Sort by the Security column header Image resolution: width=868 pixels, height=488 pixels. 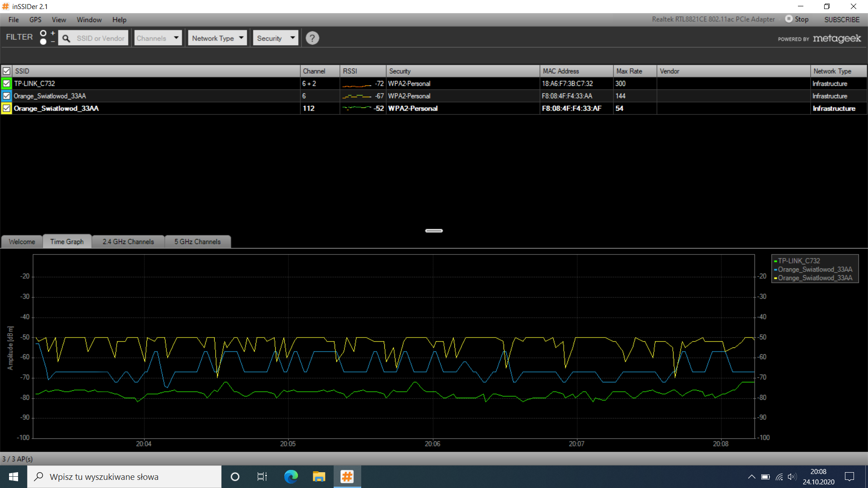pos(463,71)
